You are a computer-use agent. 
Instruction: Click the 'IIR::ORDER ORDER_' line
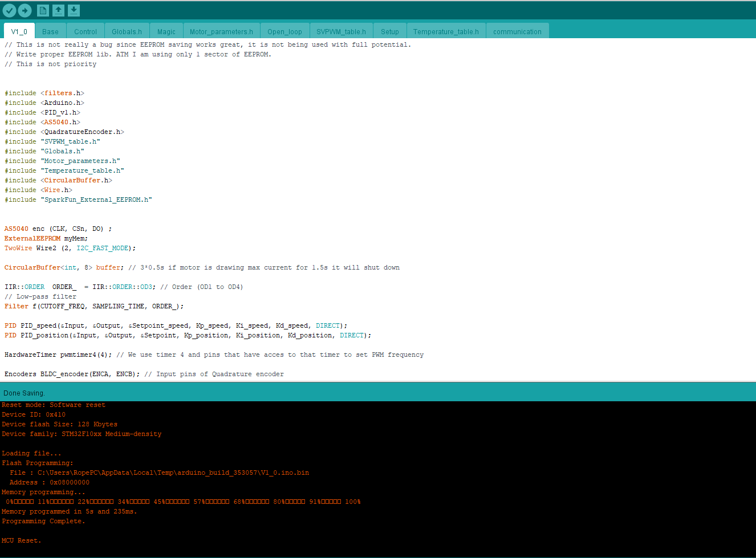pyautogui.click(x=124, y=287)
